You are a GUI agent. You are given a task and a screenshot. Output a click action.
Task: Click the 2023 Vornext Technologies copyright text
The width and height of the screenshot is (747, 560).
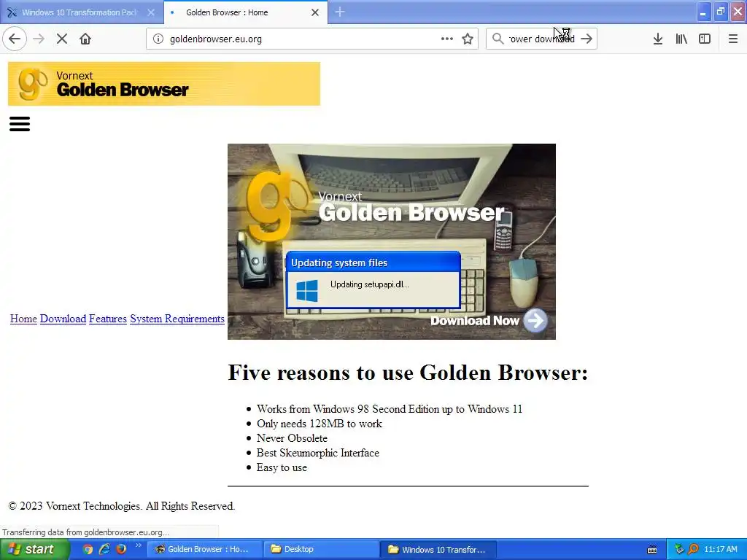122,506
